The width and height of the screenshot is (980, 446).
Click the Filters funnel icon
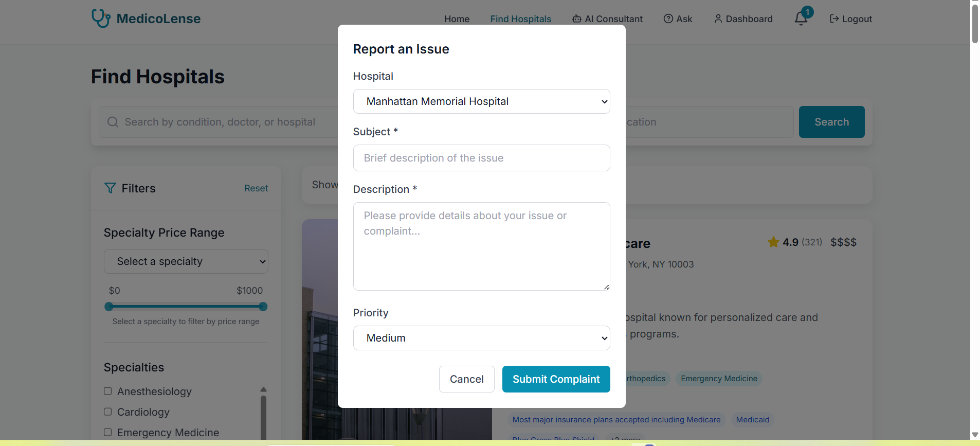tap(110, 188)
